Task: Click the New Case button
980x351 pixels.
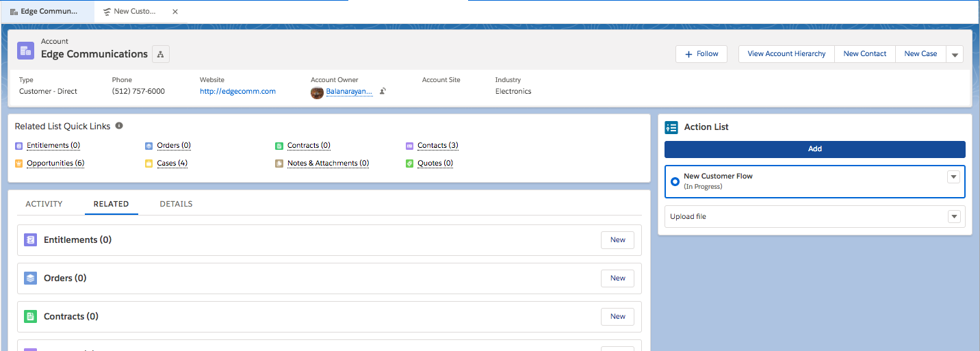Action: [x=920, y=54]
